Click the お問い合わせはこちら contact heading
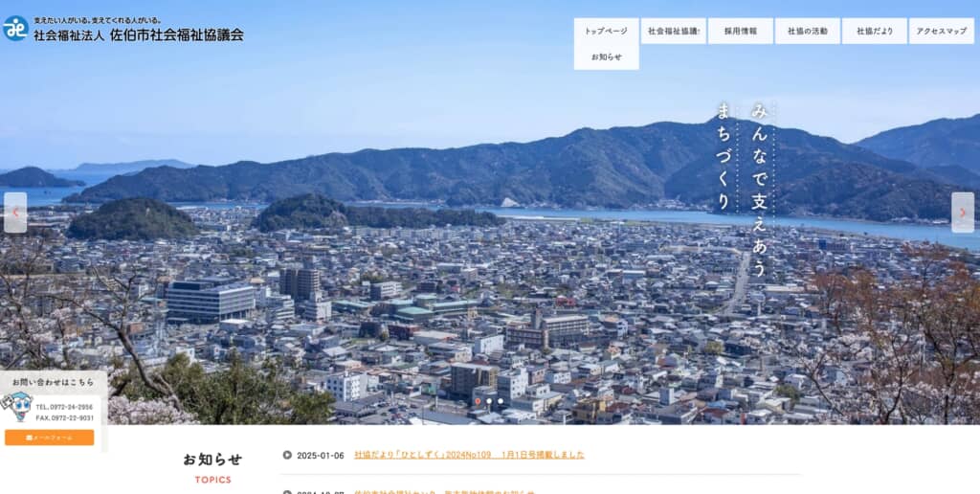980x494 pixels. tap(54, 382)
